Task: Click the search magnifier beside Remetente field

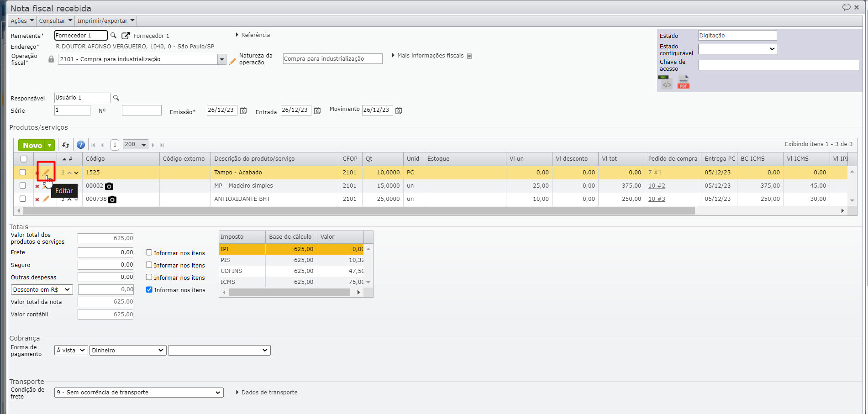Action: pos(113,36)
